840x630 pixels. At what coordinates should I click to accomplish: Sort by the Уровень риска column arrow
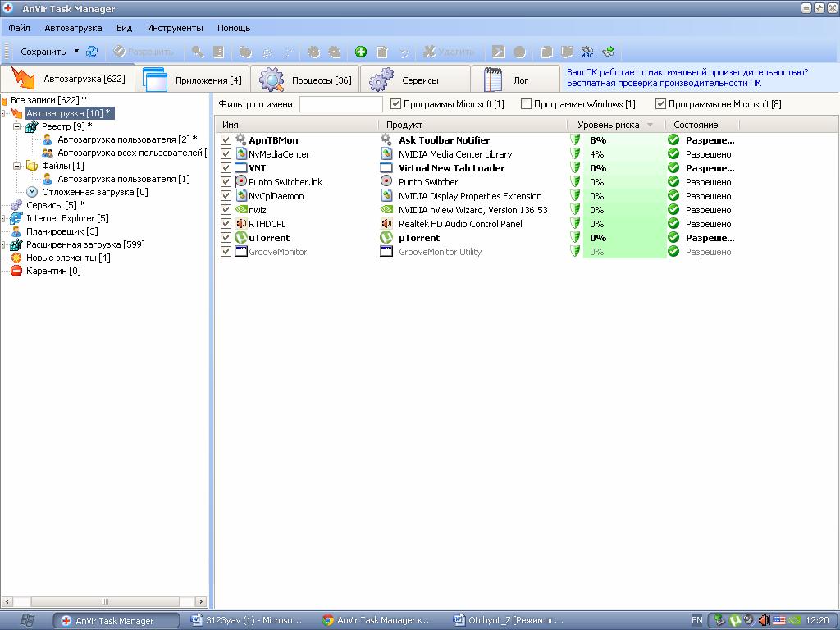tap(650, 125)
